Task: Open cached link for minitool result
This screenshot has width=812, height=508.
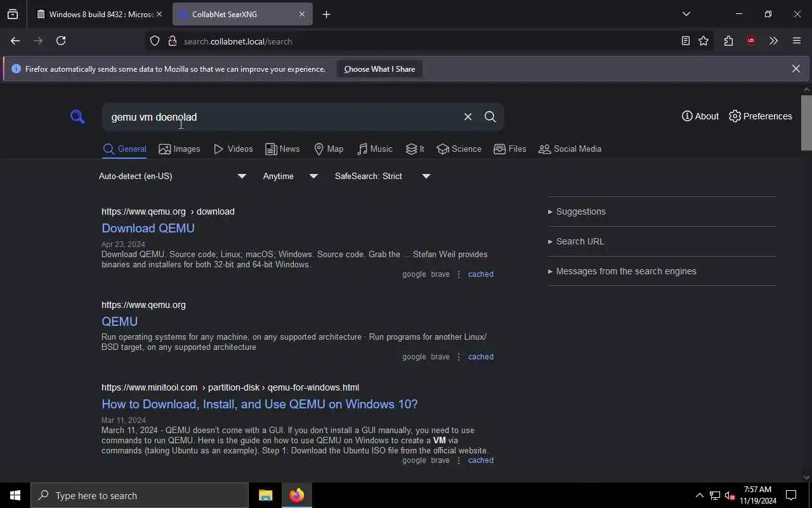Action: tap(480, 460)
